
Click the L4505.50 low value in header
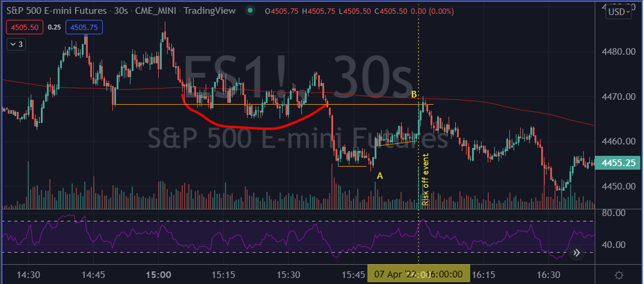(x=355, y=11)
